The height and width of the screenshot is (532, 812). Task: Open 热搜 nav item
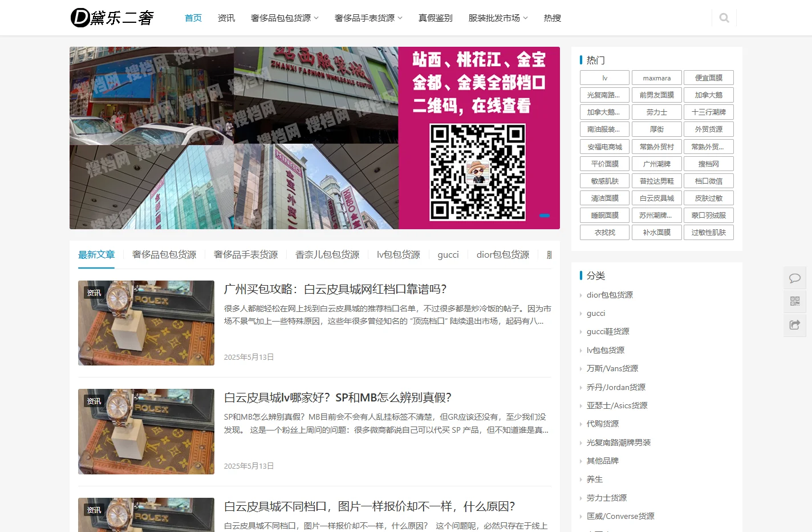553,18
